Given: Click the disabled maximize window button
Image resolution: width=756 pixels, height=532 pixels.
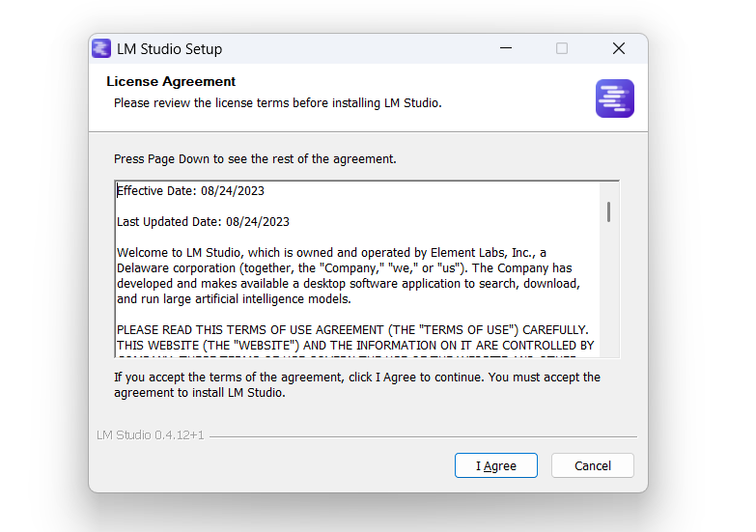Looking at the screenshot, I should coord(562,48).
